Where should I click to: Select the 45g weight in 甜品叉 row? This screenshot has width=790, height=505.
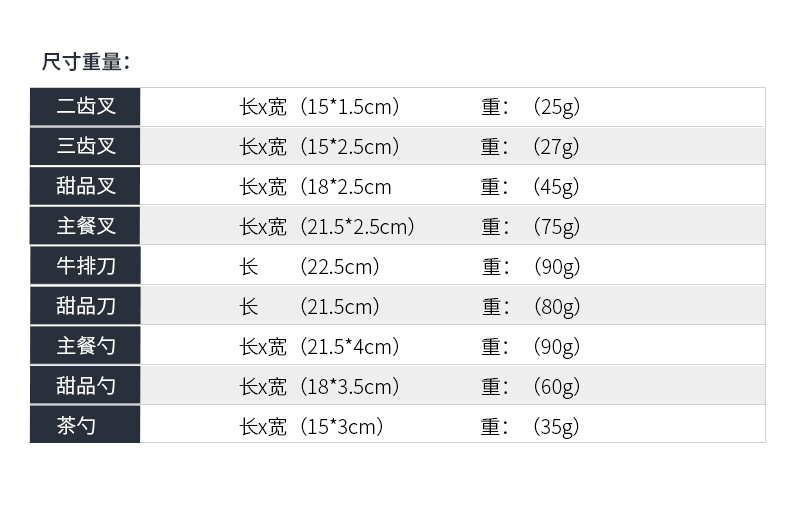[x=556, y=187]
